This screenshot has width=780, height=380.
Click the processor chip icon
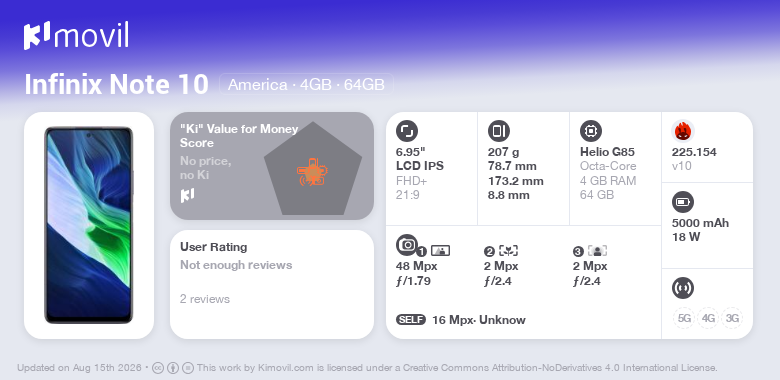point(591,131)
